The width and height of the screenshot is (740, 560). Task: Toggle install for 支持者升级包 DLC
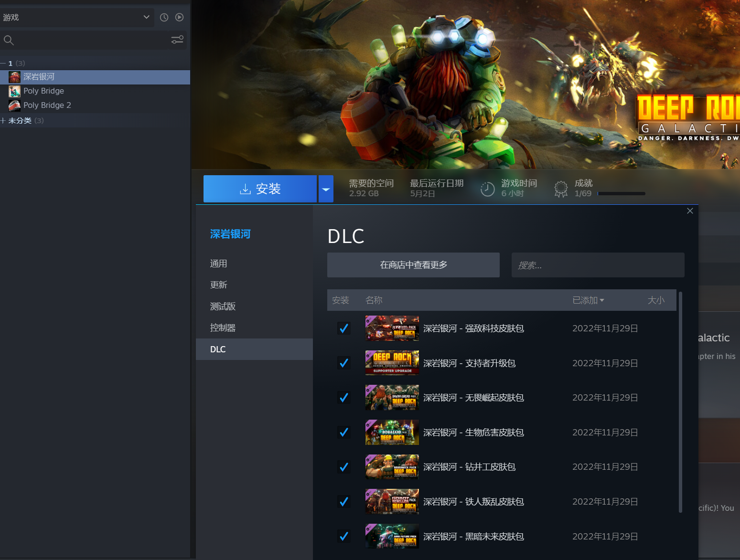click(343, 363)
